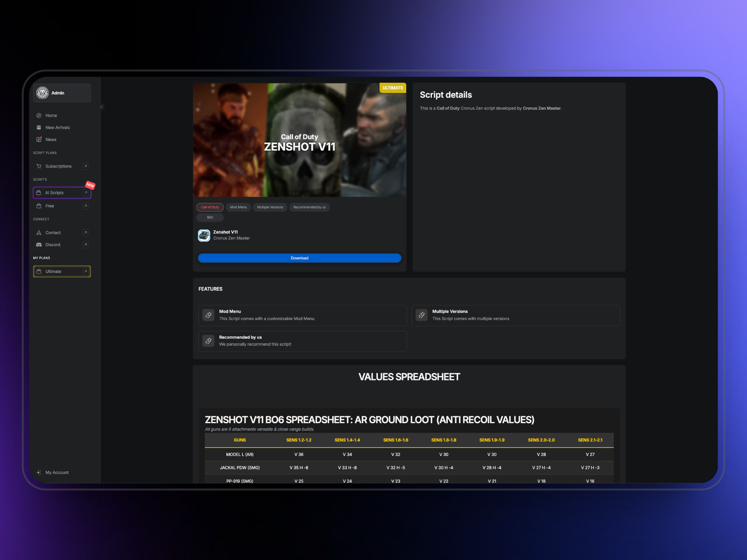Click the Free scripts box icon
The image size is (747, 560).
[x=39, y=206]
